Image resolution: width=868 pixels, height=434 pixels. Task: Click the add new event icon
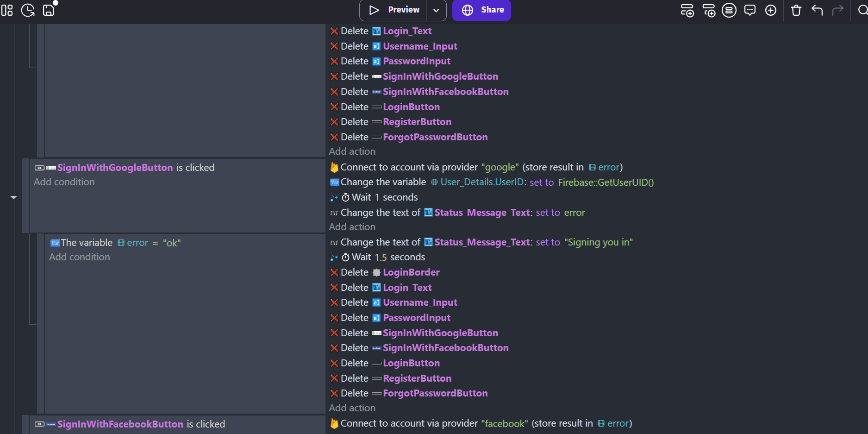[x=687, y=10]
